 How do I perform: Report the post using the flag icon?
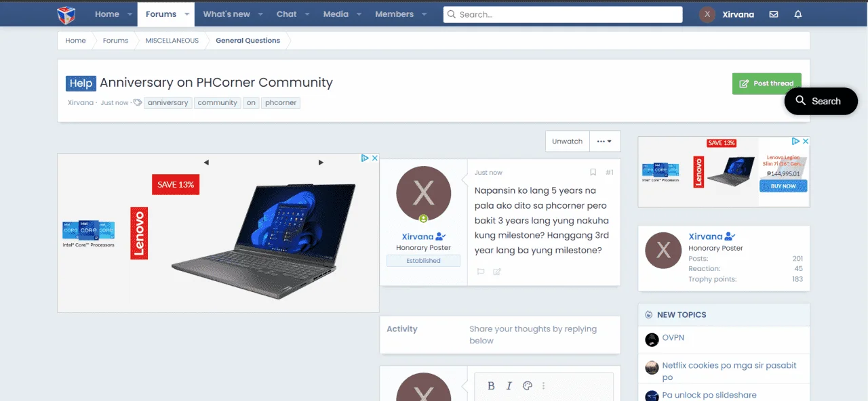[481, 272]
